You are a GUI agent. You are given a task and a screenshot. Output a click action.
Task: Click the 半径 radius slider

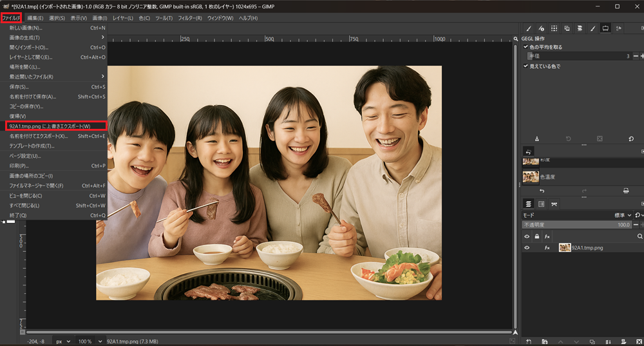(x=580, y=56)
